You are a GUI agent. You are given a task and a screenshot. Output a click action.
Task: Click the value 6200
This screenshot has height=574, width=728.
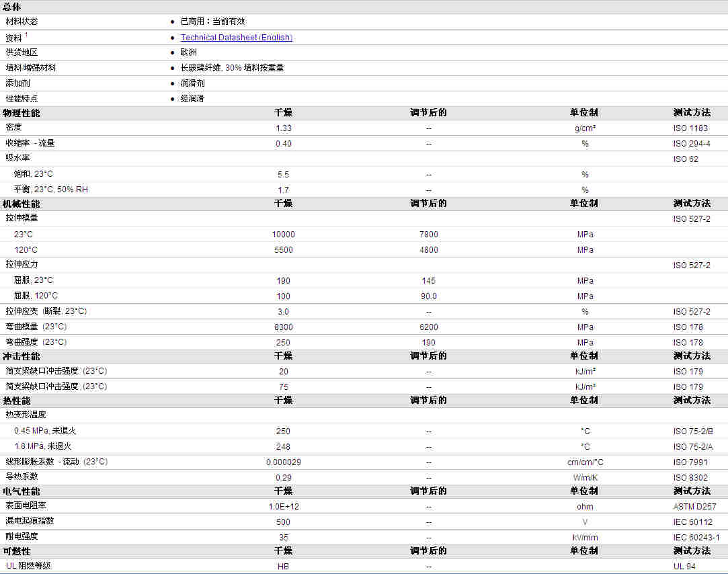click(429, 327)
